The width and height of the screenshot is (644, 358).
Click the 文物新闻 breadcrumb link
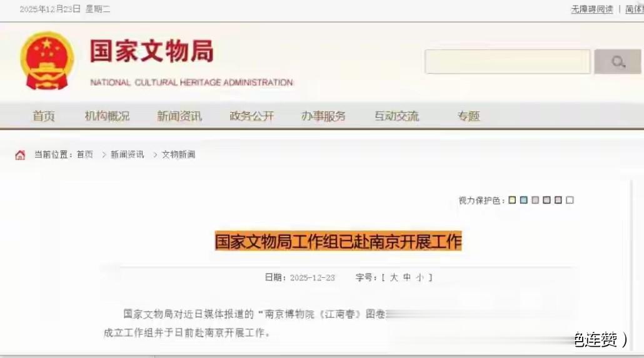179,155
